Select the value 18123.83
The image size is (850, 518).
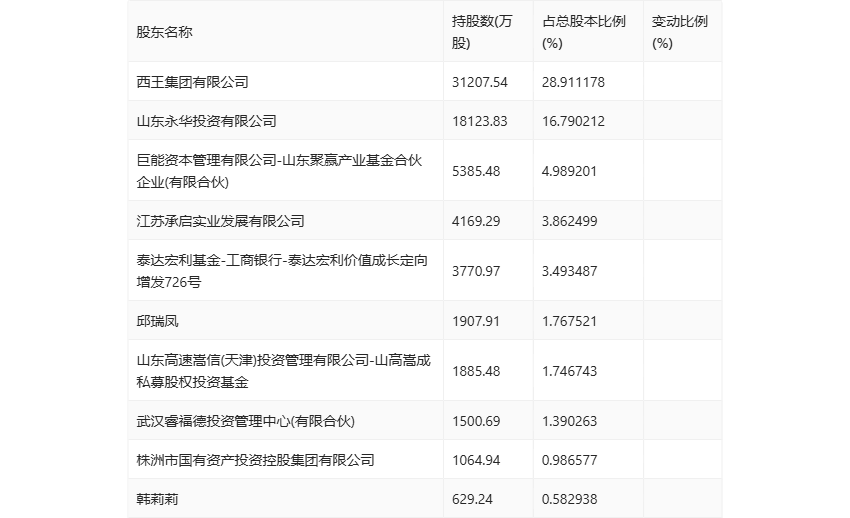pos(480,121)
